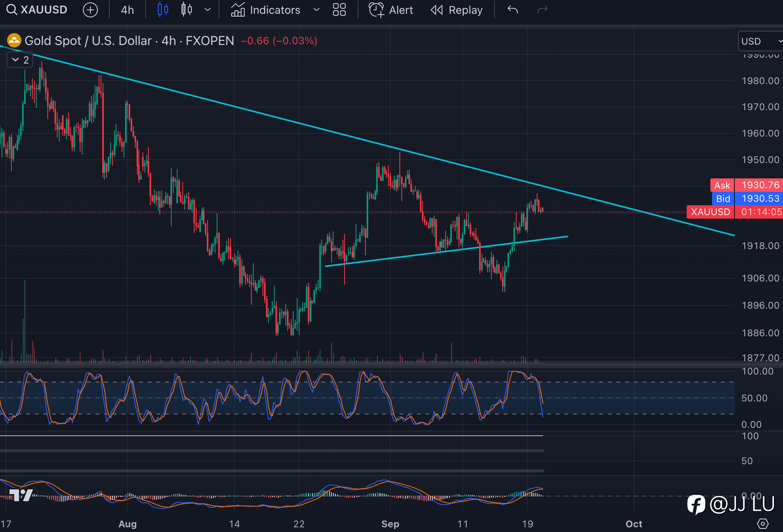Open the Indicators menu

tap(266, 10)
